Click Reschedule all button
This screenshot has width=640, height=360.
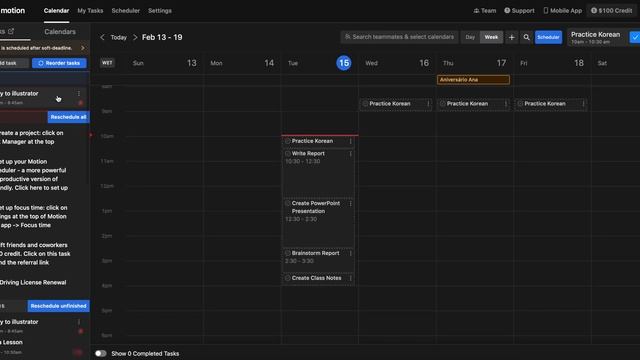coord(68,117)
